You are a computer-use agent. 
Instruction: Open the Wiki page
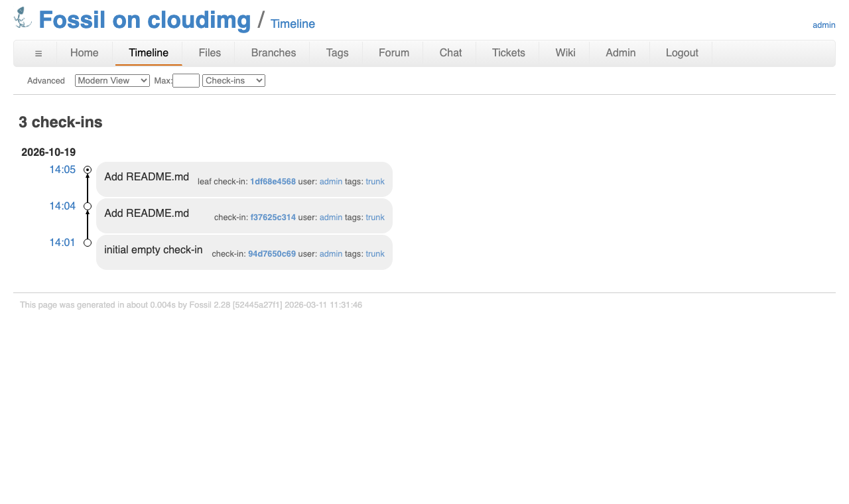565,53
